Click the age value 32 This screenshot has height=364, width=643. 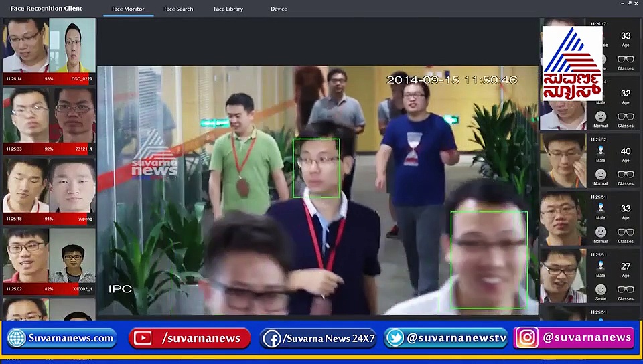point(626,94)
